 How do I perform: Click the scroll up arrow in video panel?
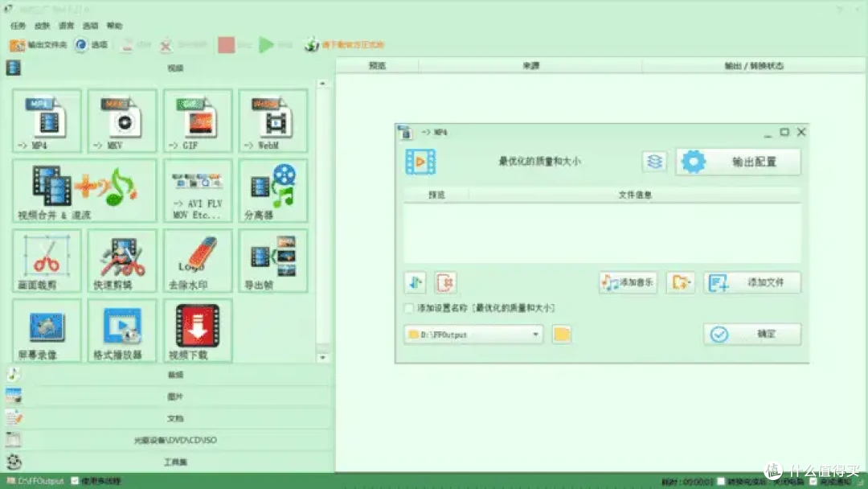tap(323, 84)
